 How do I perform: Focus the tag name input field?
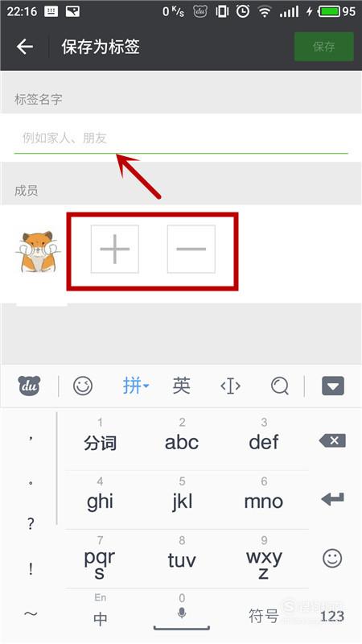click(181, 138)
